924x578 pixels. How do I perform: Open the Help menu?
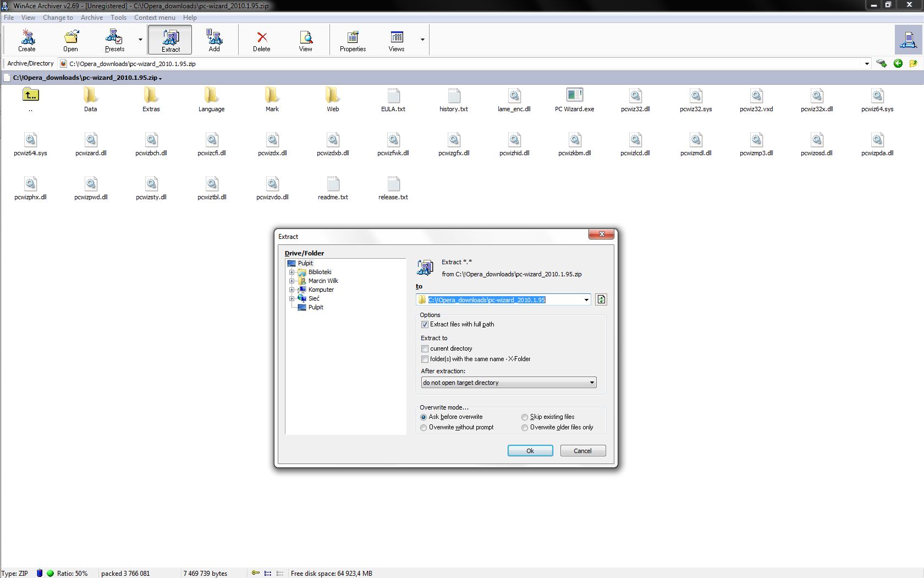click(x=190, y=18)
